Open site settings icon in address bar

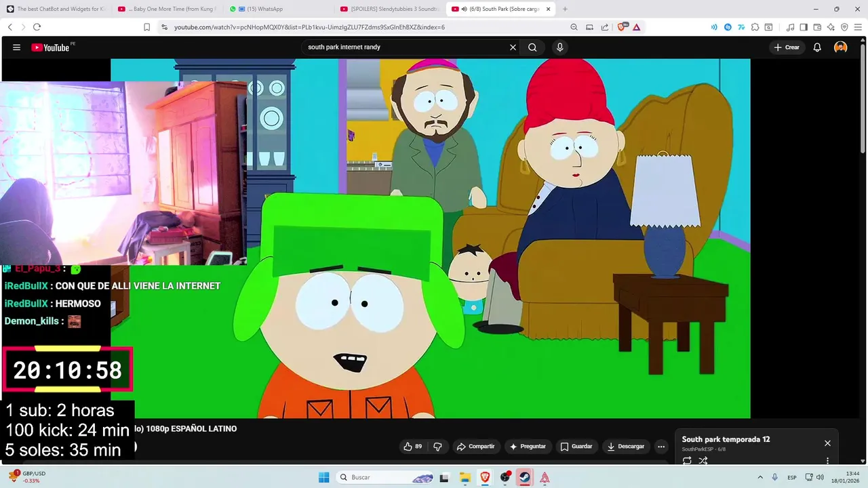tap(164, 27)
